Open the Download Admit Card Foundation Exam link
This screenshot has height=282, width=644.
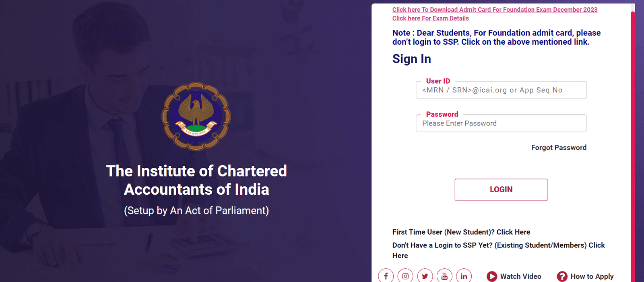coord(495,10)
